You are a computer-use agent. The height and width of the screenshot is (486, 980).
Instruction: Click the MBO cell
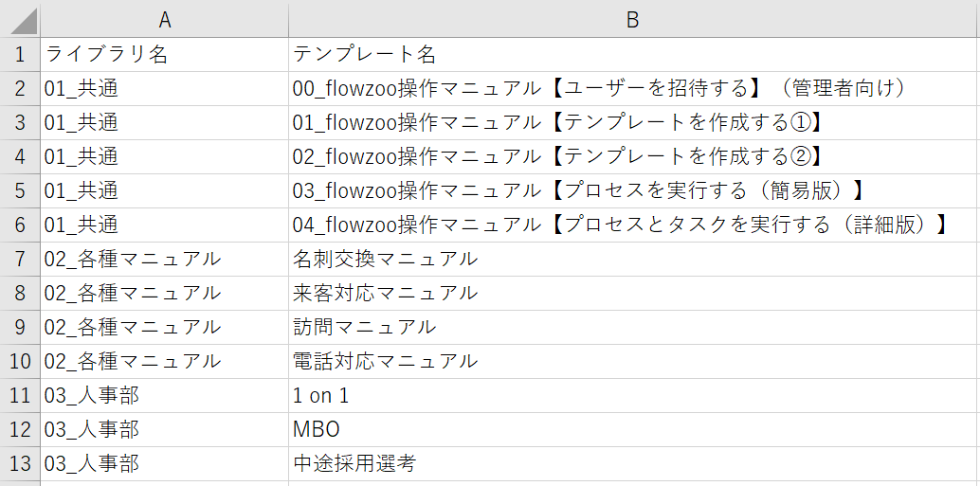coord(317,429)
